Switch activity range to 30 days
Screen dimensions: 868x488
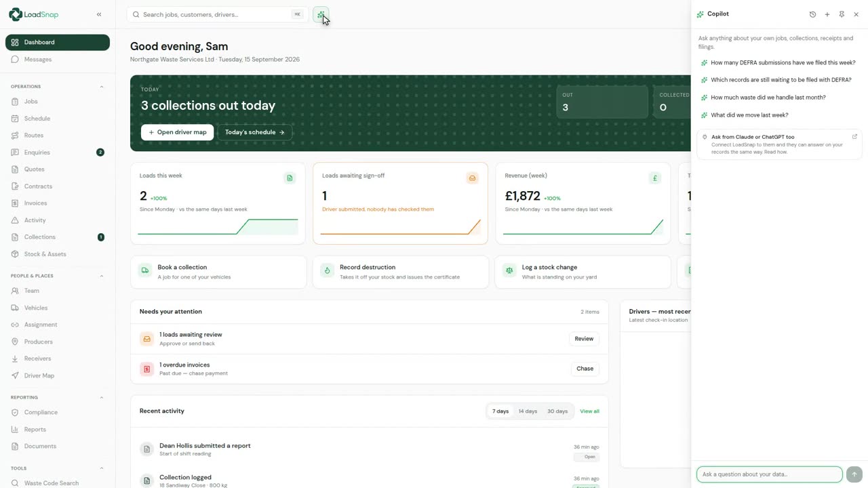557,411
